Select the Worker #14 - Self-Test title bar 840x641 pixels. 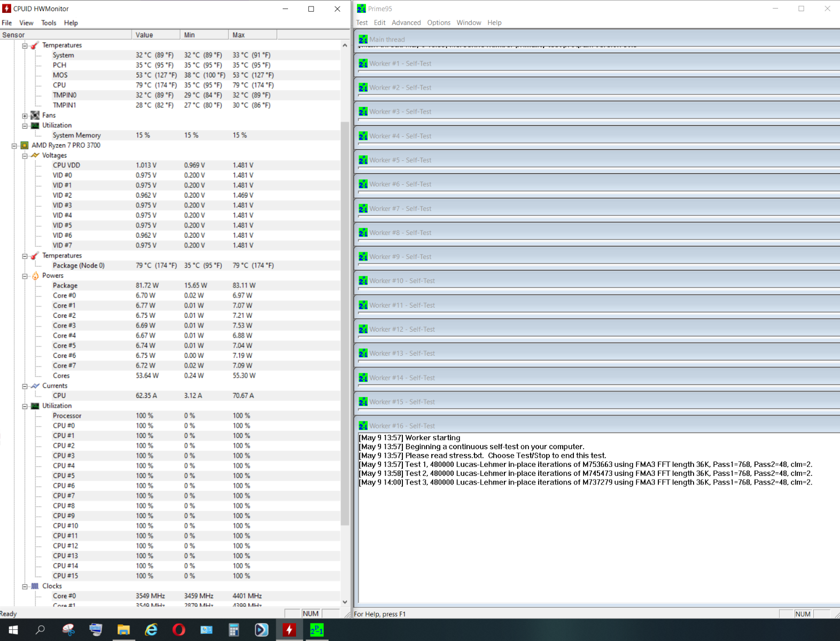pos(597,378)
